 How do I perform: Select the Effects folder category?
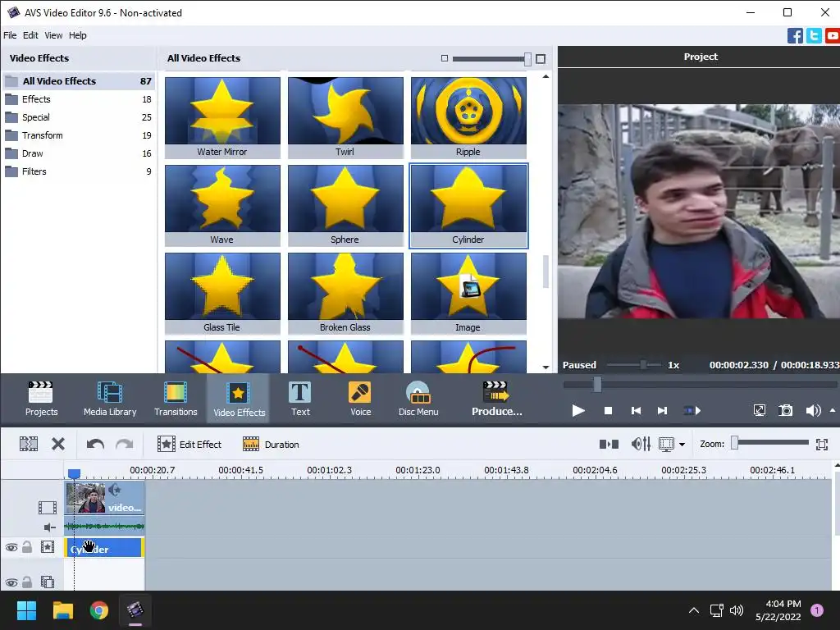point(79,99)
